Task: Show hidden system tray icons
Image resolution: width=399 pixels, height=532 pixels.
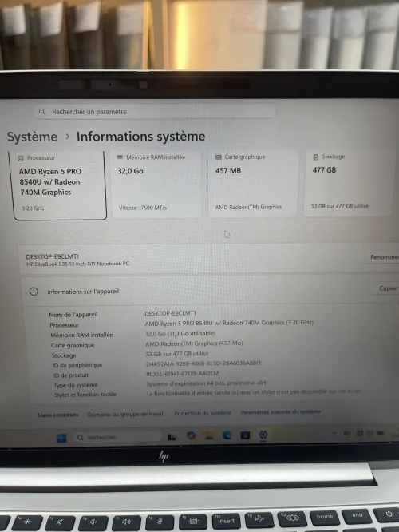Action: point(334,433)
